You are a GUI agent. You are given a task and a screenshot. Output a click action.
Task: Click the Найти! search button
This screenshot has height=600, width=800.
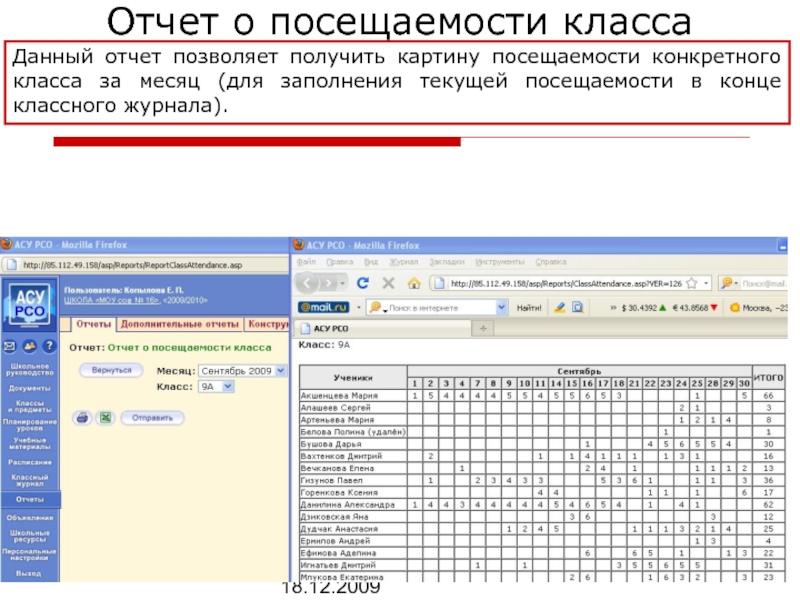point(529,307)
